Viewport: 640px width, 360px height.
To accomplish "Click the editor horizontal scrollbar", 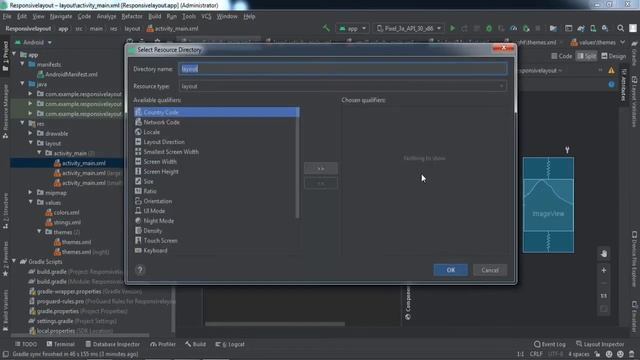I will (275, 324).
